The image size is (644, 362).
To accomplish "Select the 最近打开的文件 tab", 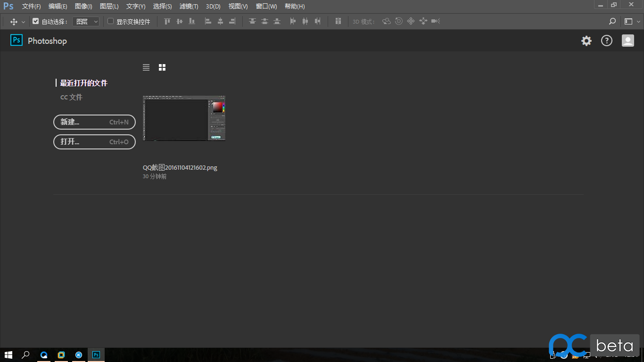I will tap(83, 83).
